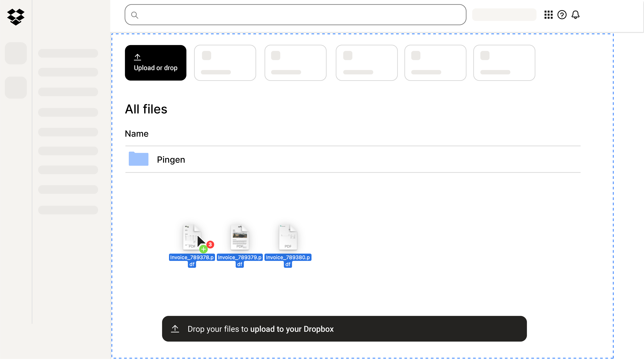This screenshot has width=644, height=362.
Task: Expand the first placeholder suggestion card
Action: 225,63
